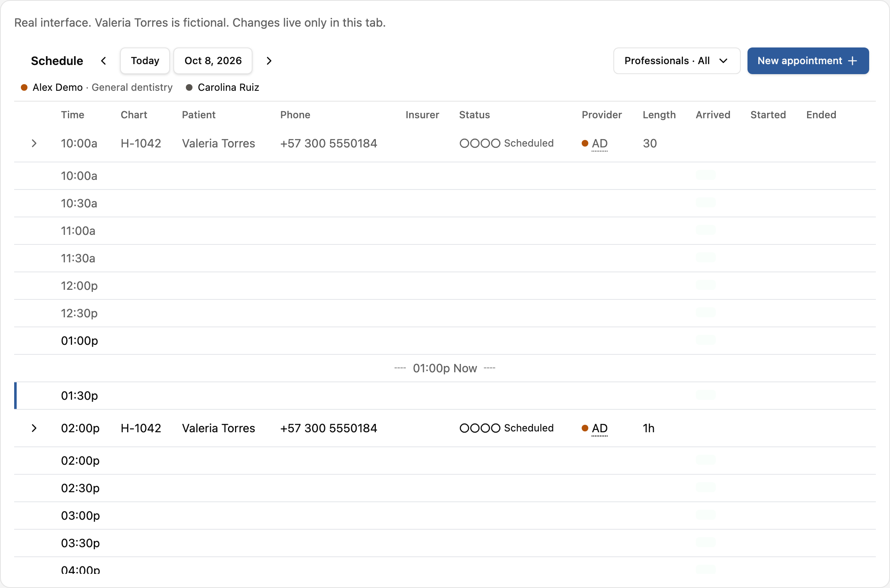Click phone number in the 10:00a appointment
Viewport: 890px width, 588px height.
pyautogui.click(x=328, y=143)
